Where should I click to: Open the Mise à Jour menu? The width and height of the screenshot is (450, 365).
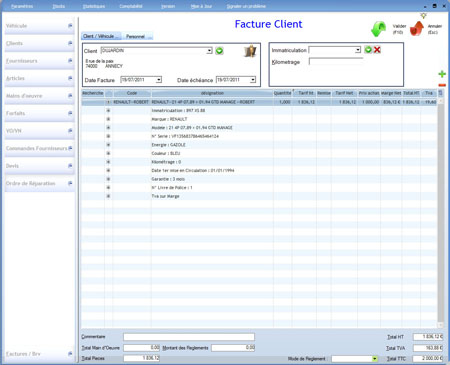pyautogui.click(x=201, y=6)
